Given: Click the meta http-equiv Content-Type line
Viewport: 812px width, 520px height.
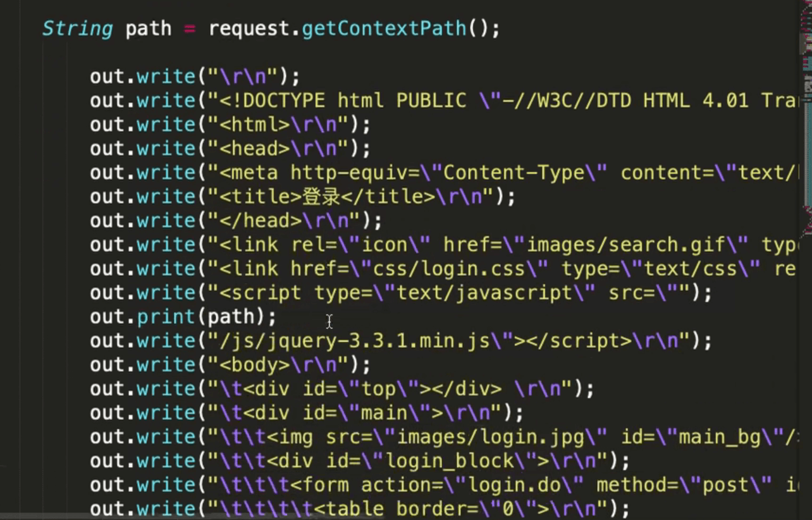Looking at the screenshot, I should point(445,173).
